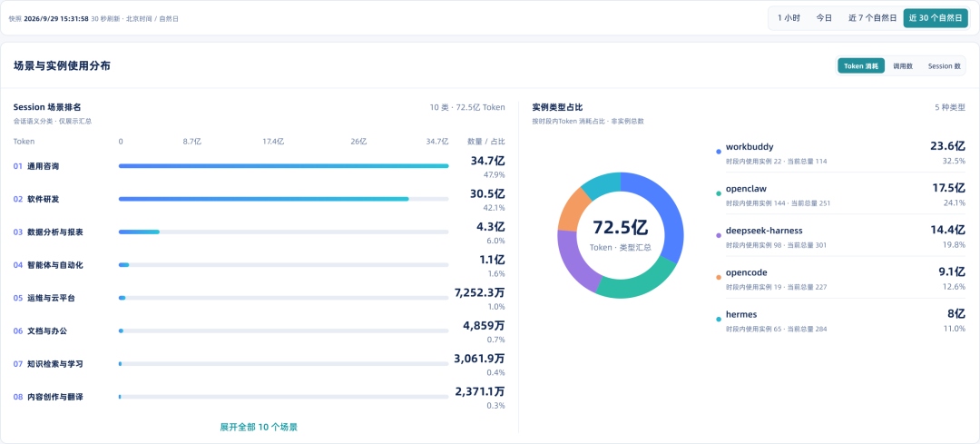Click the 运维与云平台 bar
The width and height of the screenshot is (980, 444).
(x=284, y=298)
